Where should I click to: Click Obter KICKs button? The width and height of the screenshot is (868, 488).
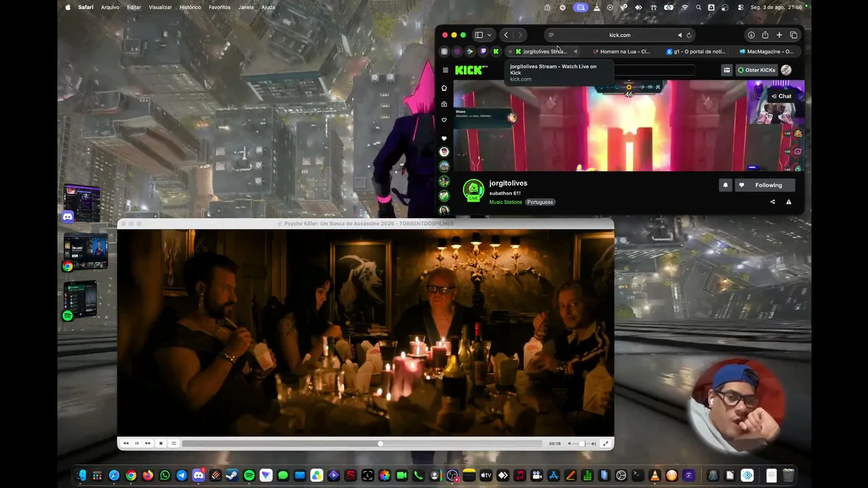coord(756,70)
